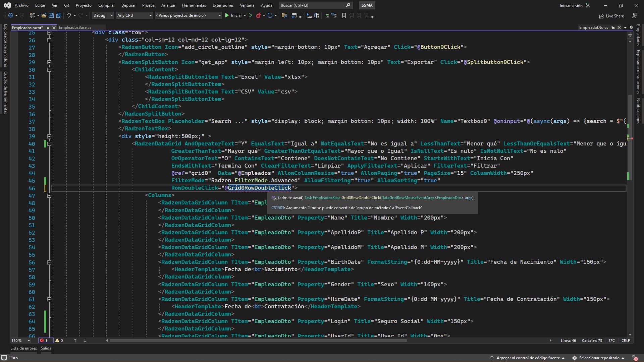Click the notifications bell in status bar
The image size is (644, 362).
tap(634, 358)
